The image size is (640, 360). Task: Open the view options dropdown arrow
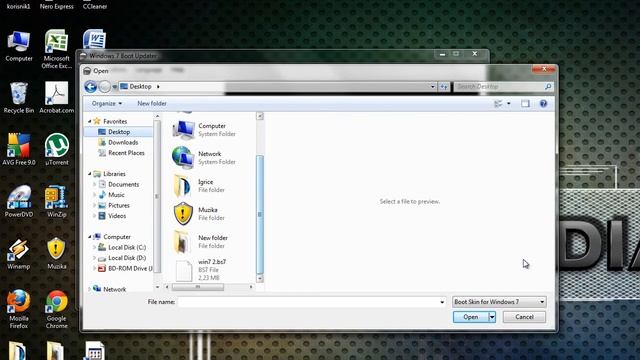509,104
